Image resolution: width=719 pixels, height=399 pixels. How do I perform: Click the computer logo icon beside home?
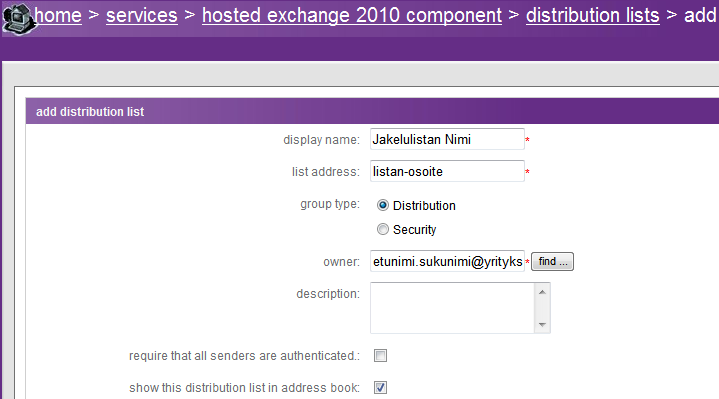click(17, 18)
